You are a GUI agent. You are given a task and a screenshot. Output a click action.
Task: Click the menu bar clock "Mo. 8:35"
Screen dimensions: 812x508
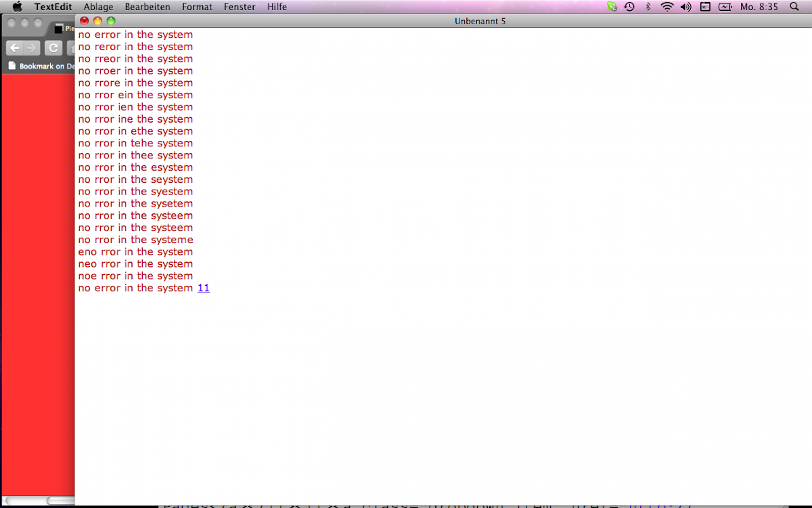pyautogui.click(x=759, y=7)
